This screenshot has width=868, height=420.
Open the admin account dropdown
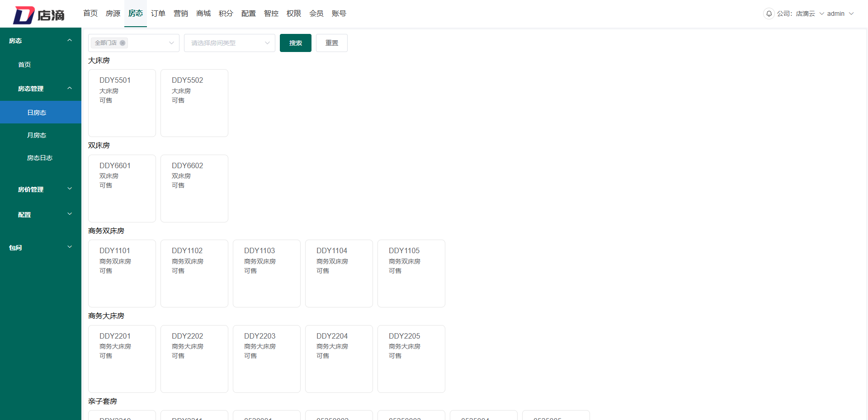[840, 14]
